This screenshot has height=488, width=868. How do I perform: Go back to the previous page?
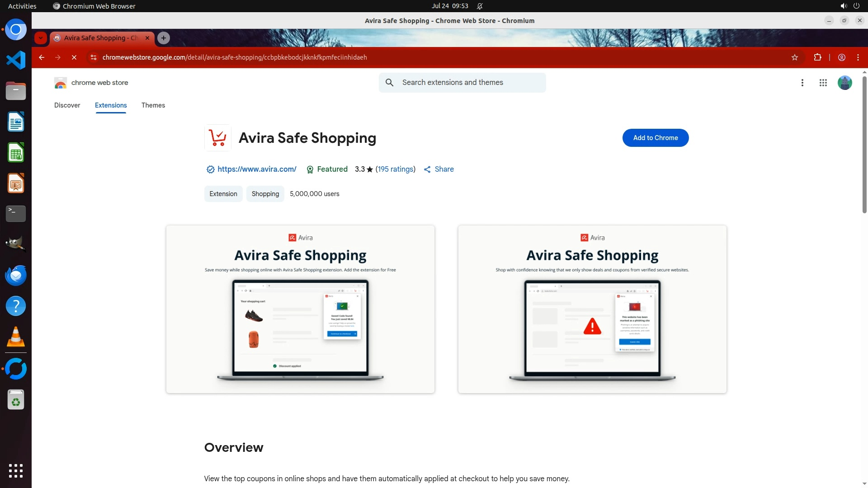click(42, 57)
